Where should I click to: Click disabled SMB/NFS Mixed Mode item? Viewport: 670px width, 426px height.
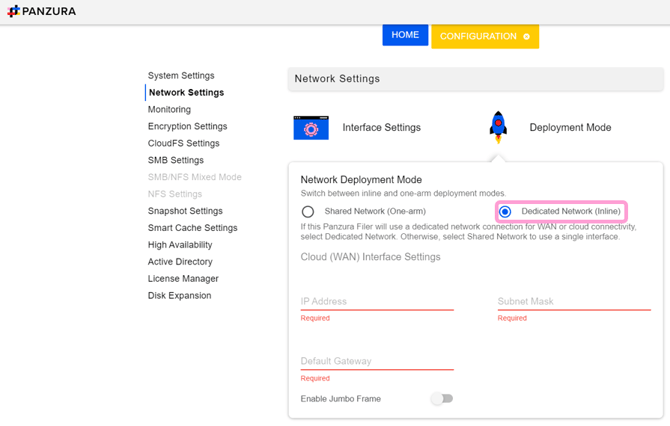(194, 177)
